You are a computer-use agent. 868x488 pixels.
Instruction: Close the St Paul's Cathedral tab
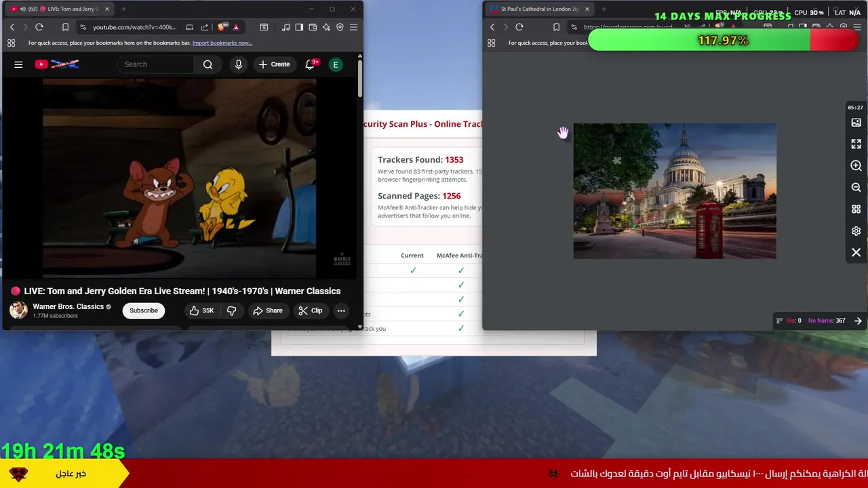[x=587, y=9]
